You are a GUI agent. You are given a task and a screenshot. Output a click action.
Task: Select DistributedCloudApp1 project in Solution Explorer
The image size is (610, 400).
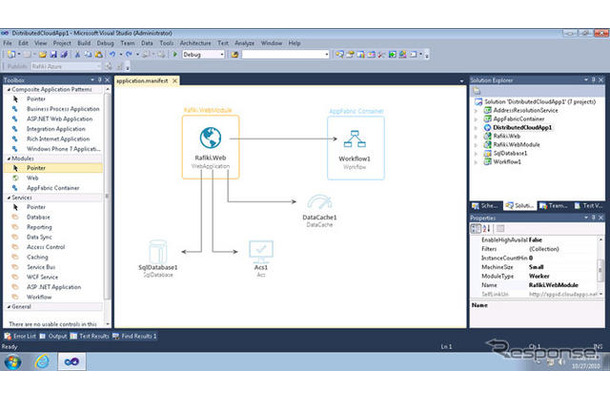point(522,128)
